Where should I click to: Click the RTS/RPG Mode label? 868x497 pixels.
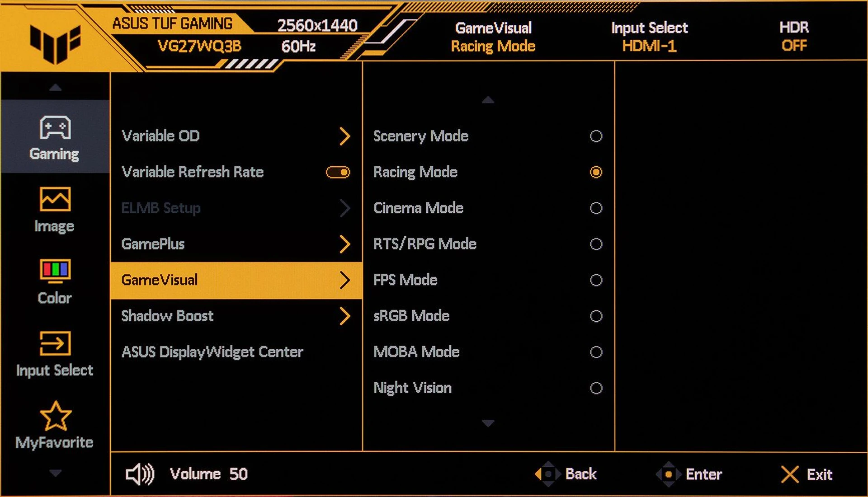click(425, 244)
